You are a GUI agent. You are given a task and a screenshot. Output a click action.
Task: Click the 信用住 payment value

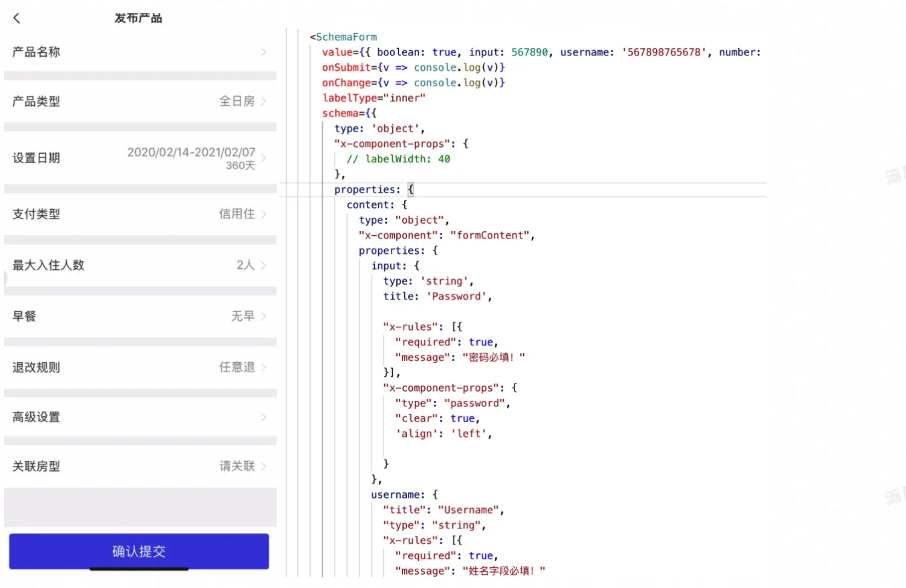[237, 214]
